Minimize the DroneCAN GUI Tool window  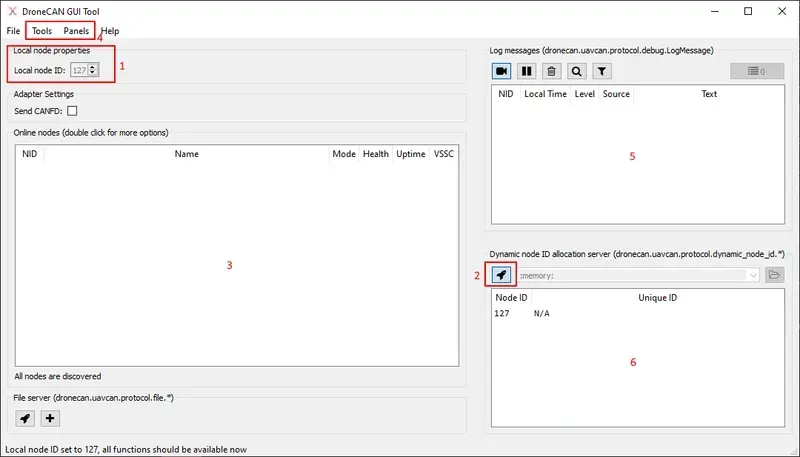pyautogui.click(x=715, y=11)
